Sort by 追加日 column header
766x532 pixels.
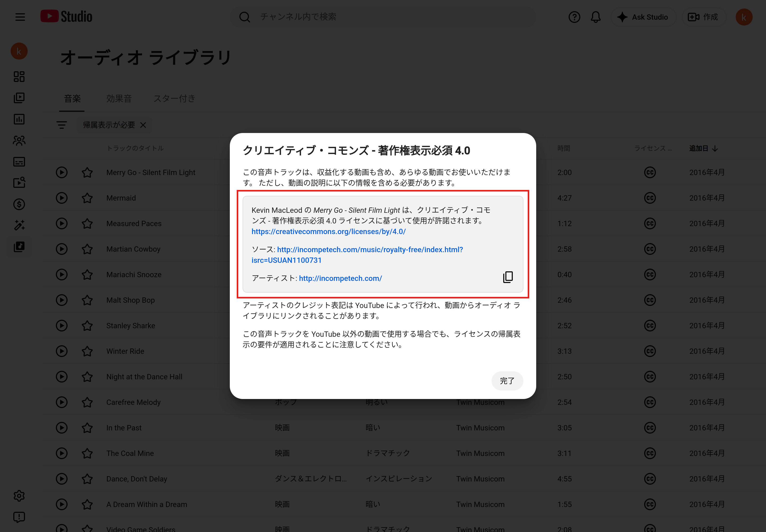point(703,148)
